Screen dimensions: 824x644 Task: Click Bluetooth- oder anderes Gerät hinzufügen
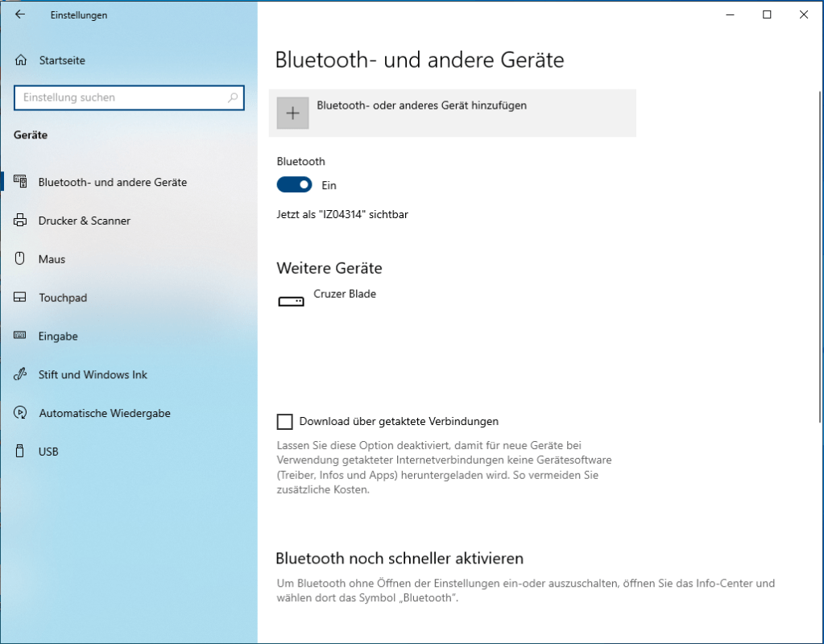pos(421,105)
